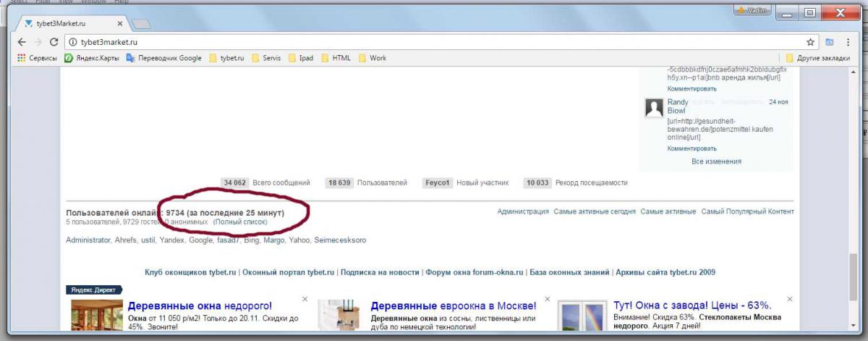This screenshot has height=341, width=868.
Task: Open the Все изменения link
Action: [x=716, y=161]
